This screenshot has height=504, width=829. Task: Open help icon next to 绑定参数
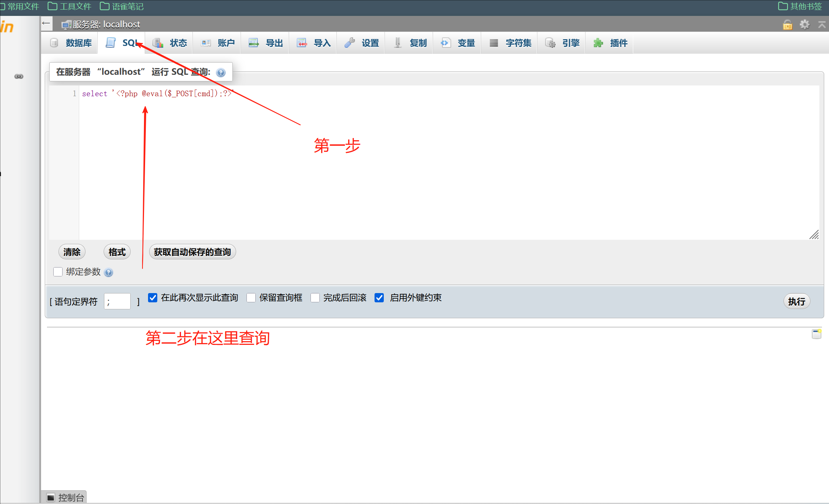point(108,273)
